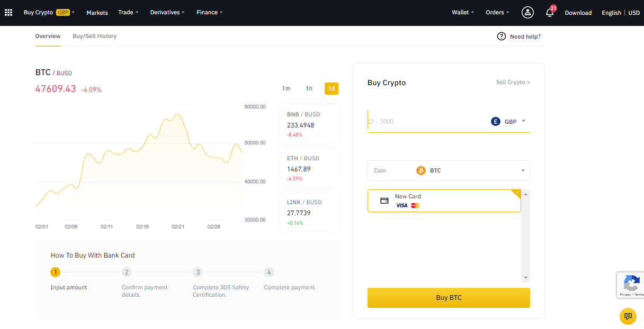
Task: Click the Confirm payment details text
Action: click(x=145, y=291)
